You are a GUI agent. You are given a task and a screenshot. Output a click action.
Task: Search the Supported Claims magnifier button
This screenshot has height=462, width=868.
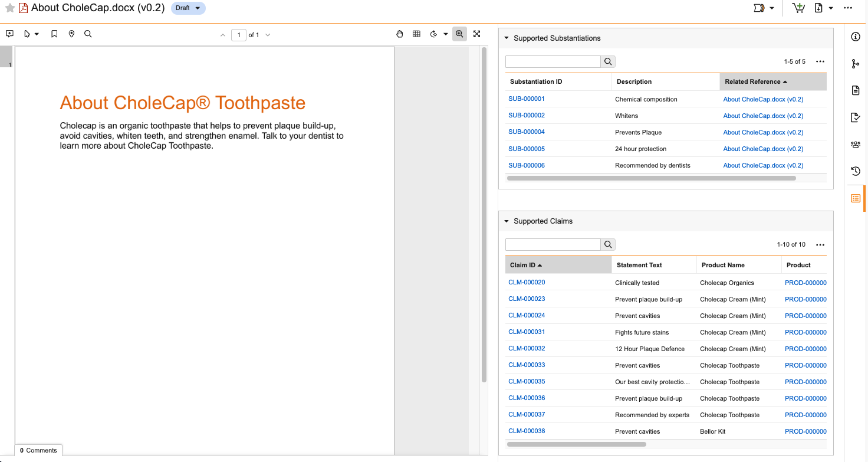(608, 244)
